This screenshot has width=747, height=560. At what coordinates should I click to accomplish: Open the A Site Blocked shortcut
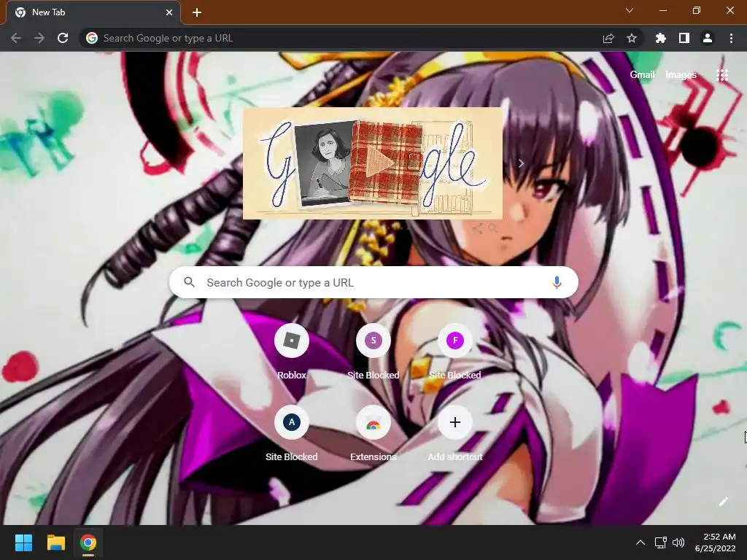coord(292,435)
